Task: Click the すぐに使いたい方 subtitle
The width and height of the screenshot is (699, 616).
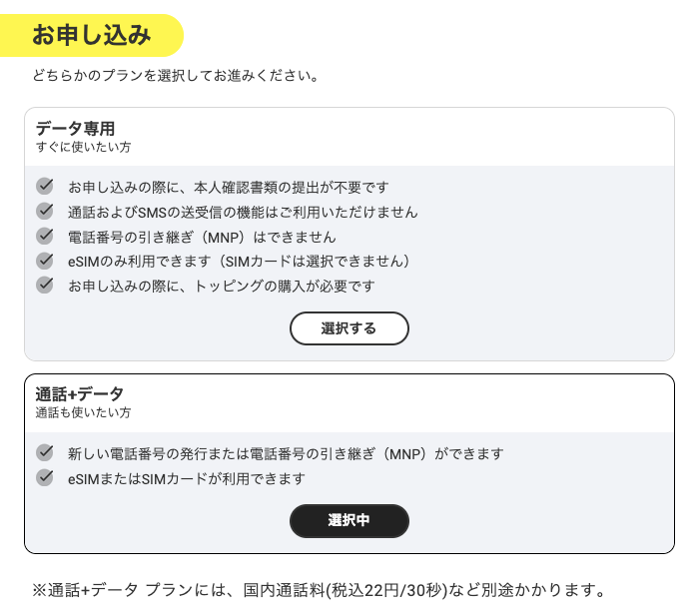Action: (x=84, y=148)
